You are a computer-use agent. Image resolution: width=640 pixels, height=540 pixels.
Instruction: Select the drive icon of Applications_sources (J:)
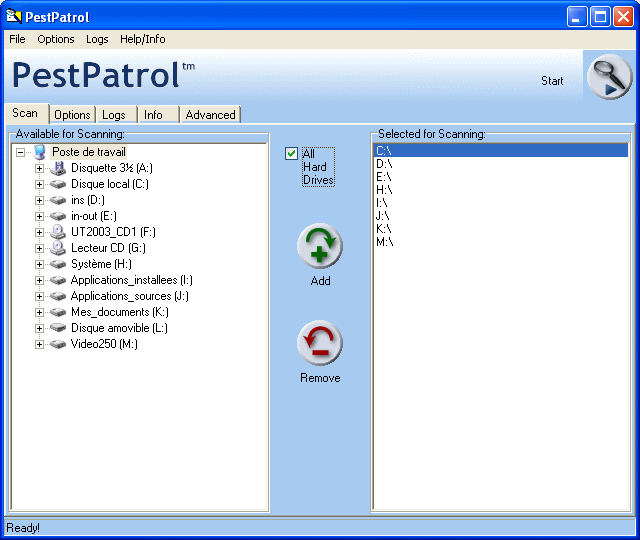click(58, 296)
